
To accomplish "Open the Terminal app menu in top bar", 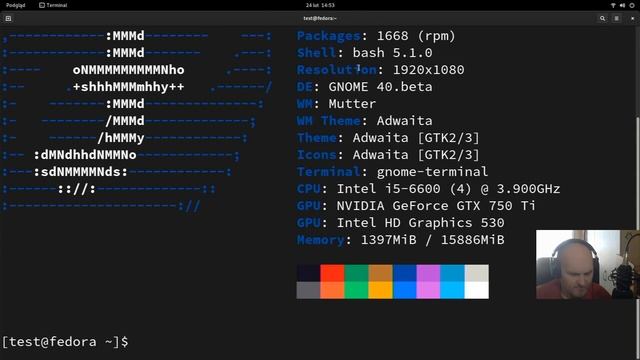I will tap(53, 5).
